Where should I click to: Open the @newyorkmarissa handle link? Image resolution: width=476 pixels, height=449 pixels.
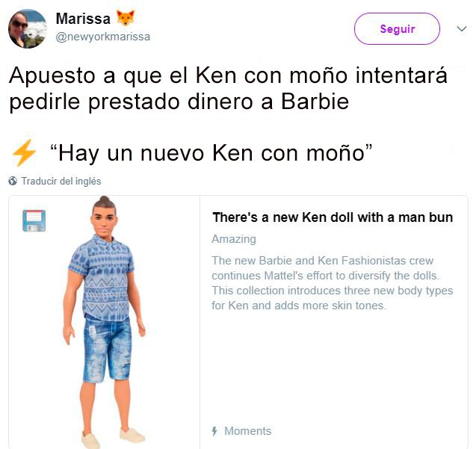103,37
